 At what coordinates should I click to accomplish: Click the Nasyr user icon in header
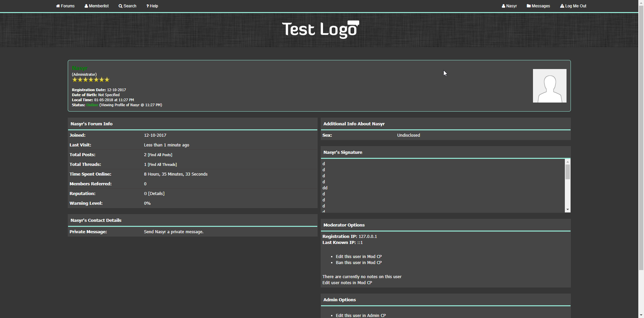pos(503,6)
